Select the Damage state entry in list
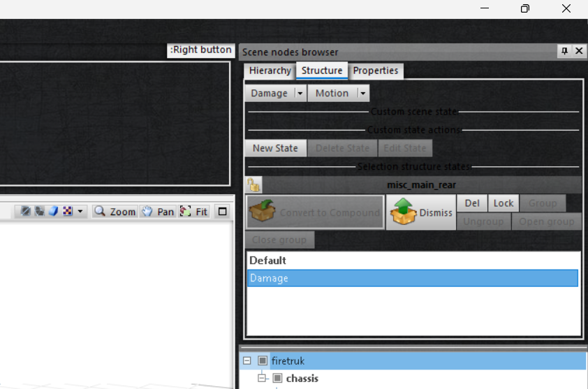The height and width of the screenshot is (389, 588). tap(413, 278)
